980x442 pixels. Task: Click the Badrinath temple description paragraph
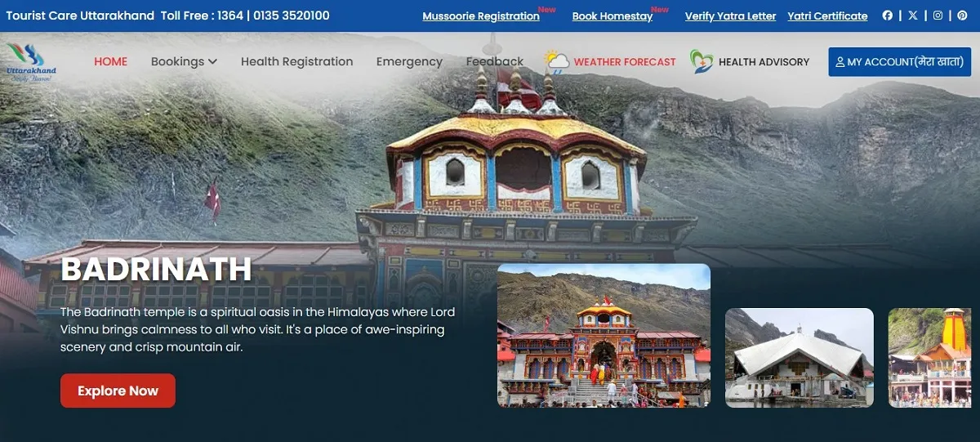257,329
